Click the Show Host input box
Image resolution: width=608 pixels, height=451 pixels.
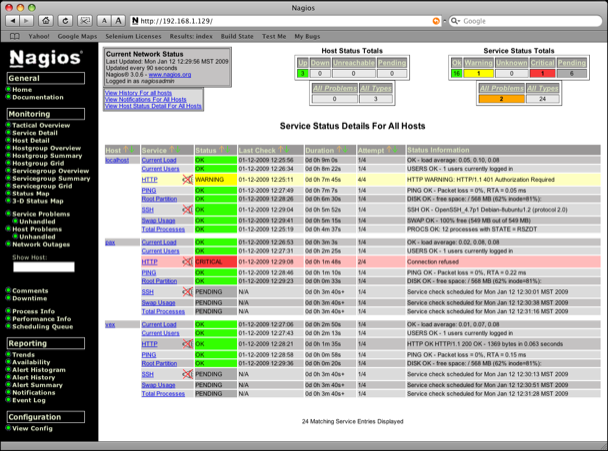click(x=44, y=267)
